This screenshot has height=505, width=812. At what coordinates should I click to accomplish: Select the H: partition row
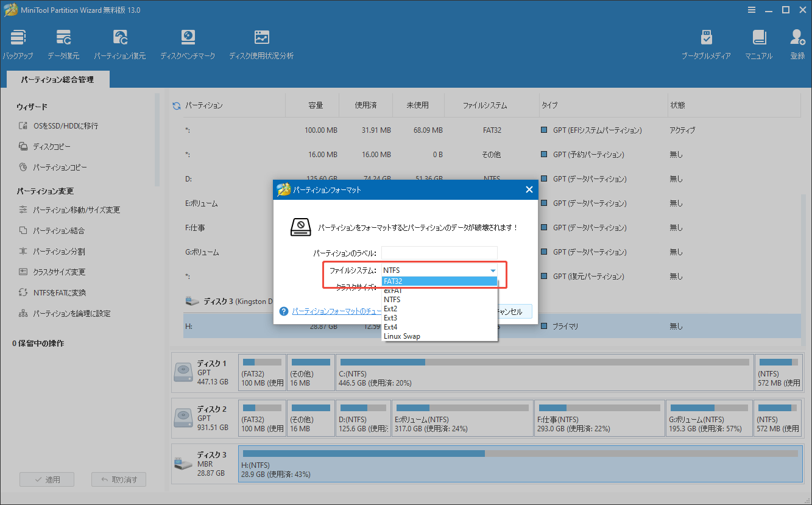(492, 327)
